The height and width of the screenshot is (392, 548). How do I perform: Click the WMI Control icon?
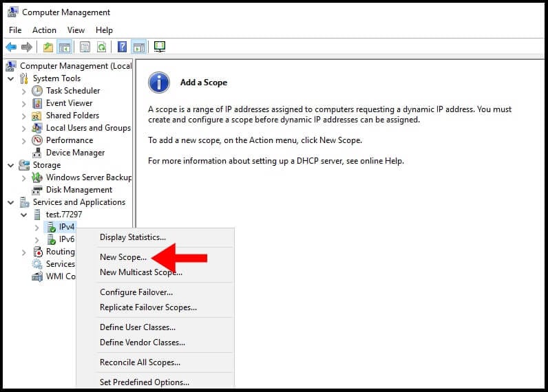[36, 277]
